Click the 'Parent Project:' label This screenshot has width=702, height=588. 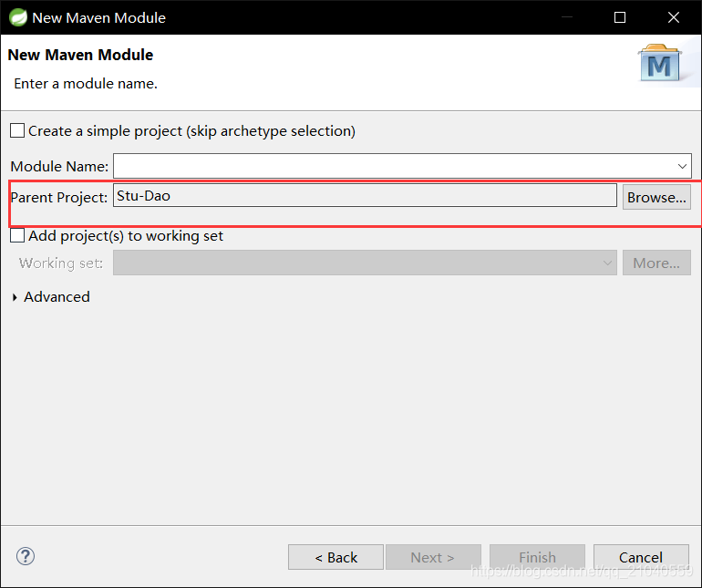(58, 198)
